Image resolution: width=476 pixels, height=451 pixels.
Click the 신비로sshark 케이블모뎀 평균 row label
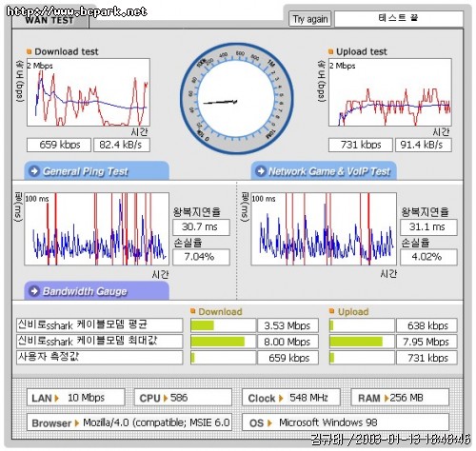click(x=100, y=325)
